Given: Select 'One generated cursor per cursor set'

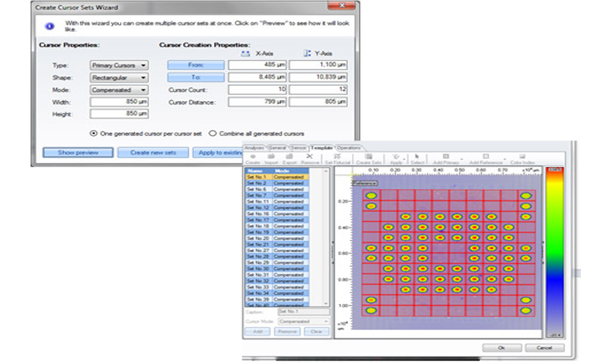Looking at the screenshot, I should tap(94, 133).
